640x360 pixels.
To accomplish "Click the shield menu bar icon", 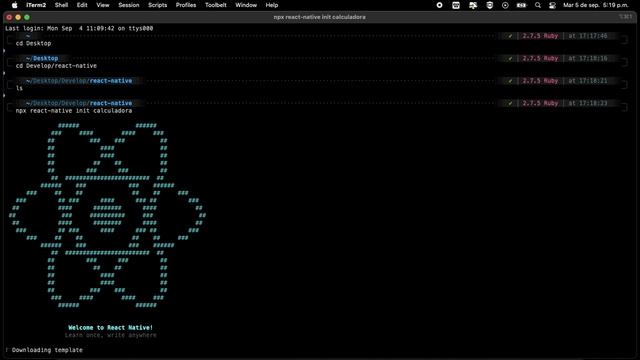I will (489, 5).
